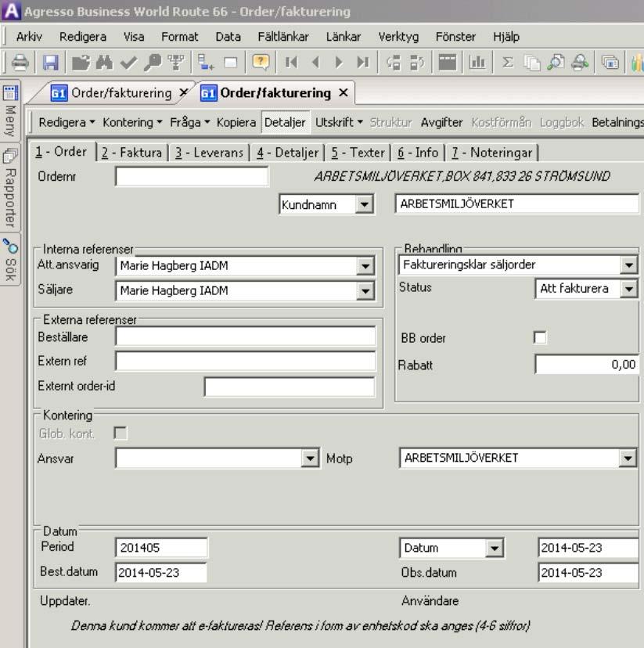
Task: Click the Rabatt value field
Action: coord(587,365)
